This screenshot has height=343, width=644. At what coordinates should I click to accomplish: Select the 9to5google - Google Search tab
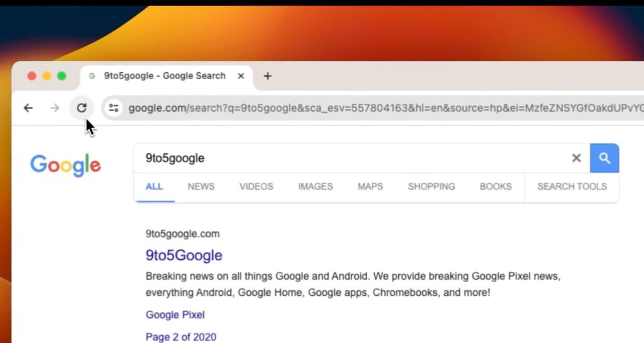pos(164,76)
